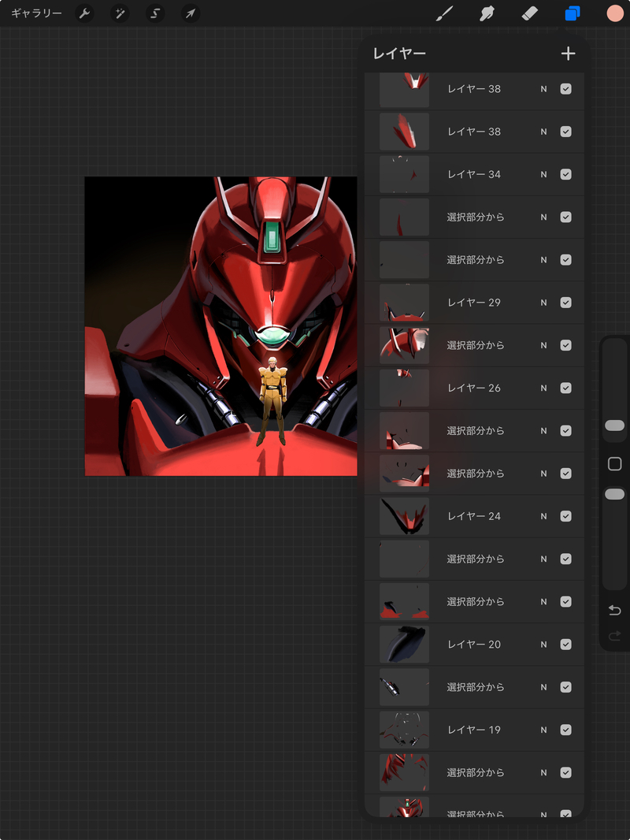Uncheck visibility of レイヤー 26
The height and width of the screenshot is (840, 630).
pyautogui.click(x=565, y=388)
